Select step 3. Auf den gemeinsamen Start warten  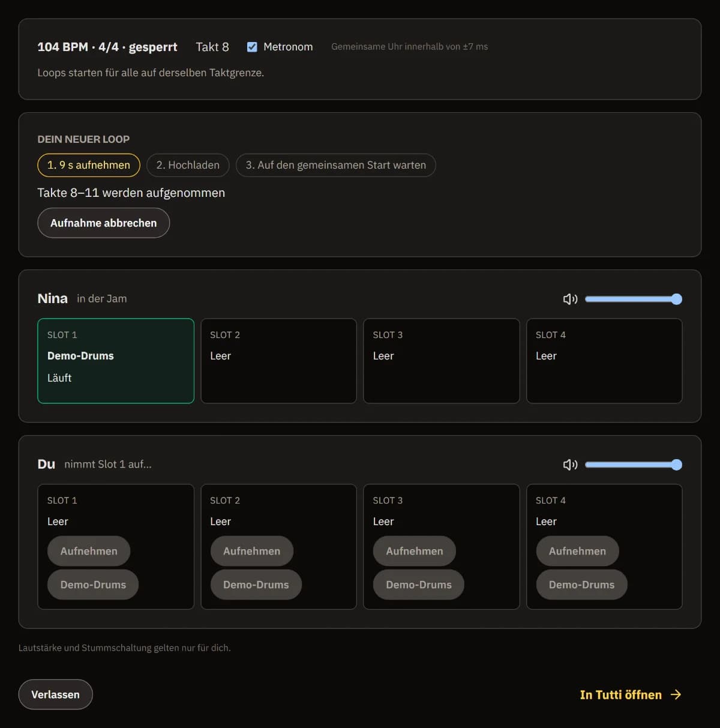tap(336, 165)
